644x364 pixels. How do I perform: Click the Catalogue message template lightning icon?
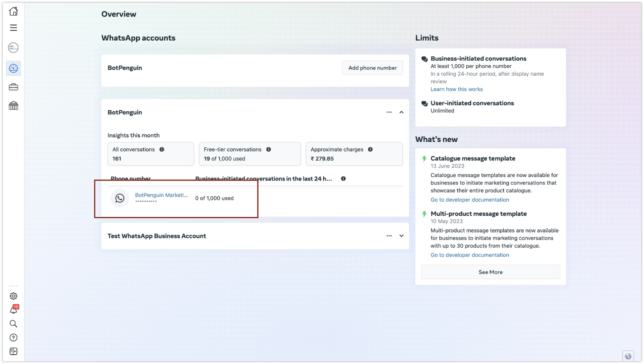click(x=424, y=159)
